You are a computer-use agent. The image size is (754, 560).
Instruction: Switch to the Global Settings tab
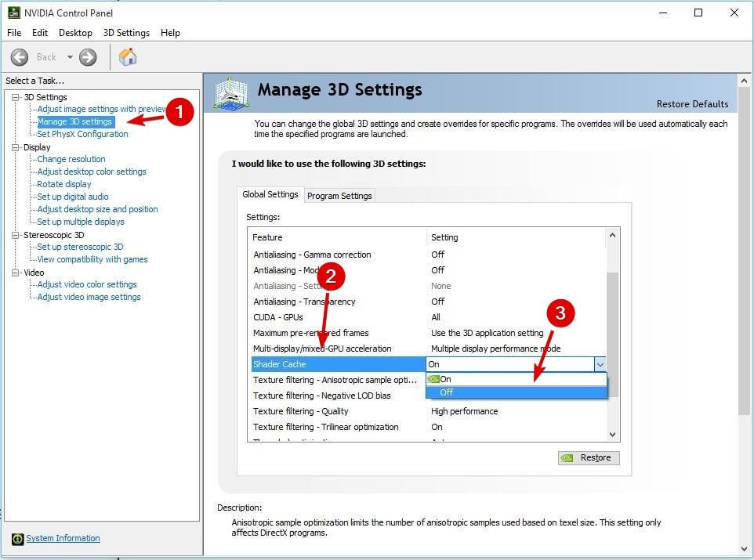[270, 194]
